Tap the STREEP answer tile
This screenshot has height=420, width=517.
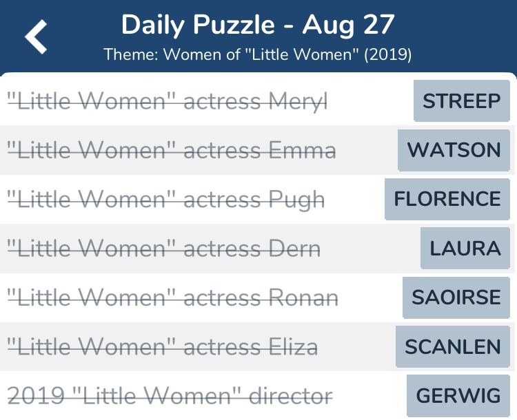462,101
